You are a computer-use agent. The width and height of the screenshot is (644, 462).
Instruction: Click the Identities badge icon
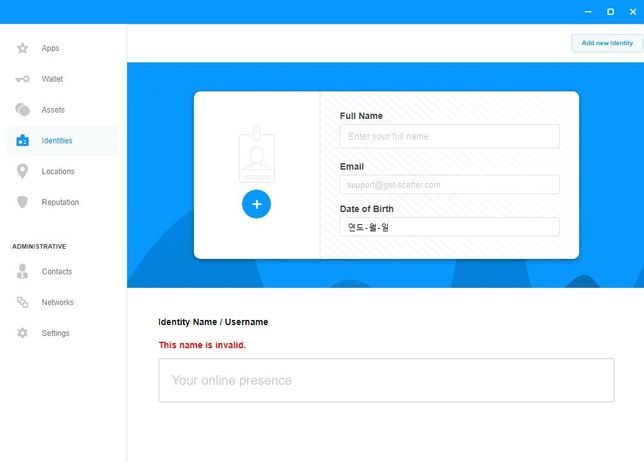tap(22, 141)
